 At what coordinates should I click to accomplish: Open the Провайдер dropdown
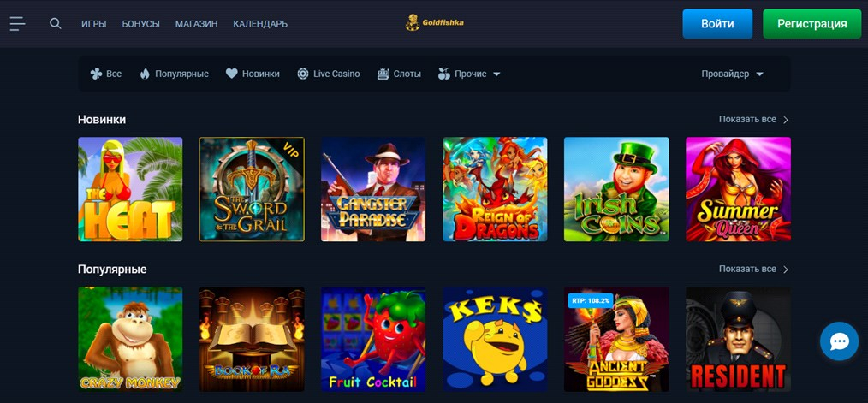[733, 74]
